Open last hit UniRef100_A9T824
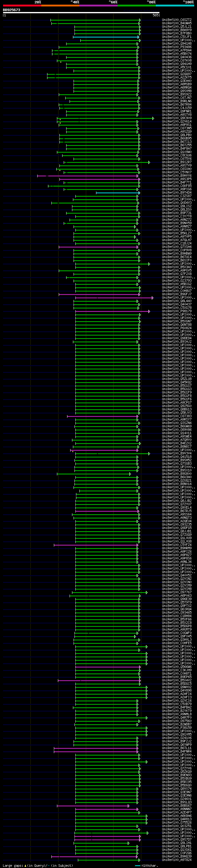Screen dimensions: 197x868 click(x=176, y=860)
